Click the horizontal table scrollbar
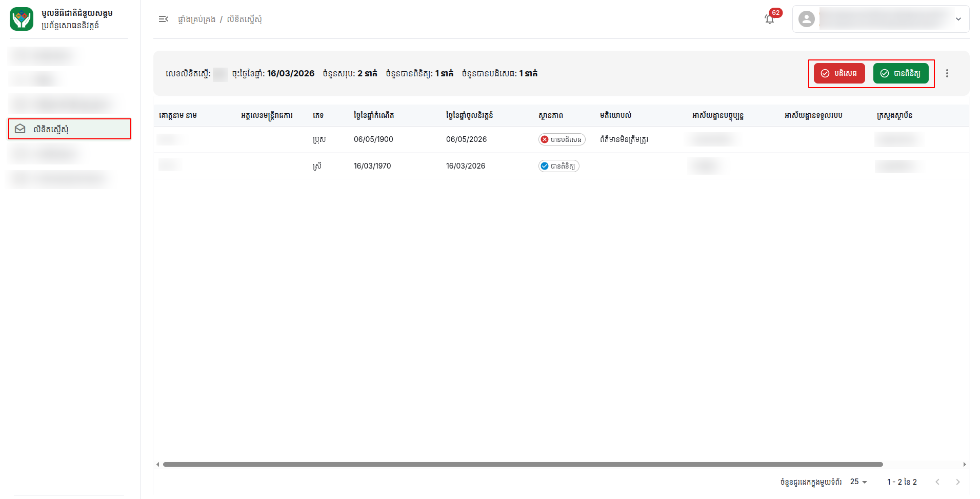The image size is (980, 499). (523, 464)
